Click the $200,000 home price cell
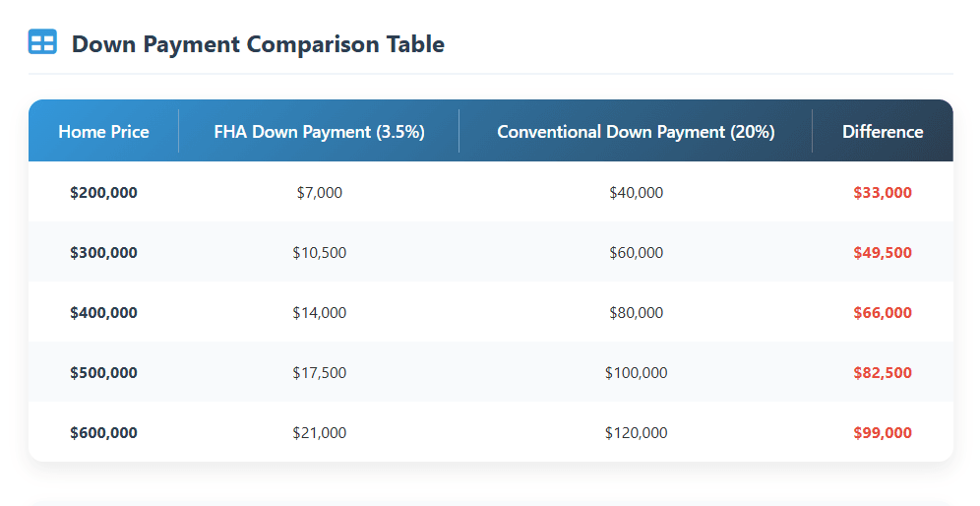980x506 pixels. pyautogui.click(x=103, y=193)
